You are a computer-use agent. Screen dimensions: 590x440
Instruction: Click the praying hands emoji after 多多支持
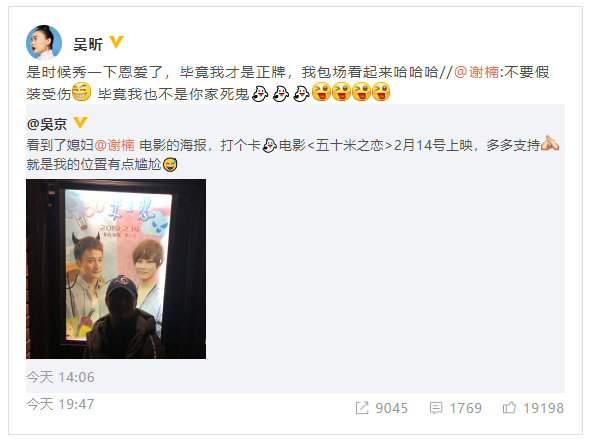coord(550,143)
